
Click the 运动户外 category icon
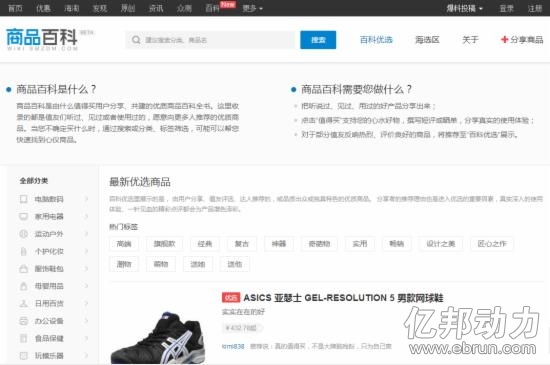[24, 234]
